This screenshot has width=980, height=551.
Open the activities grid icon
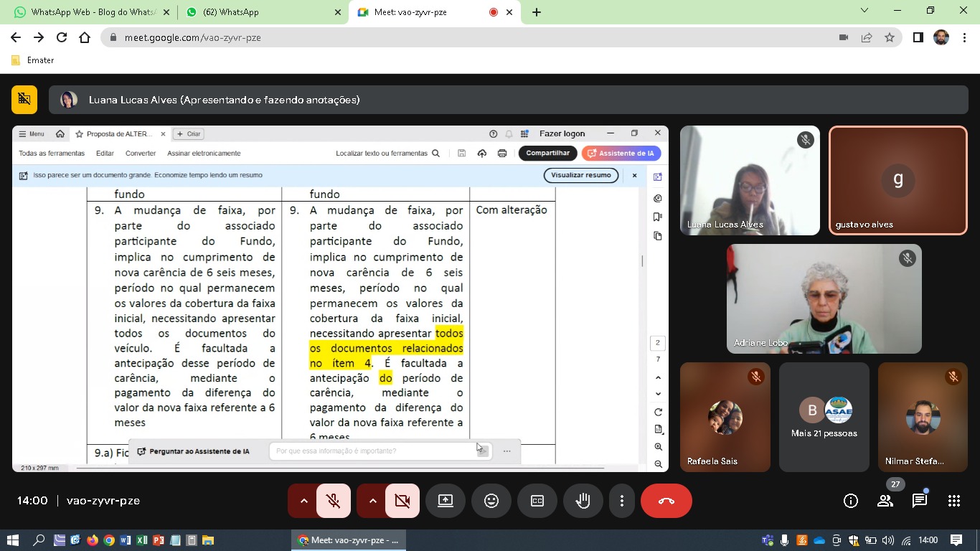point(953,501)
